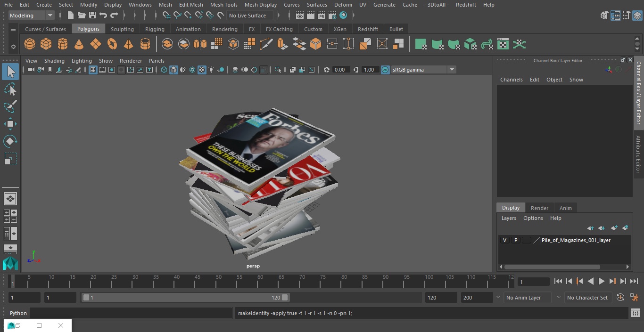Select the Move tool in toolbox
This screenshot has width=644, height=332.
point(10,124)
